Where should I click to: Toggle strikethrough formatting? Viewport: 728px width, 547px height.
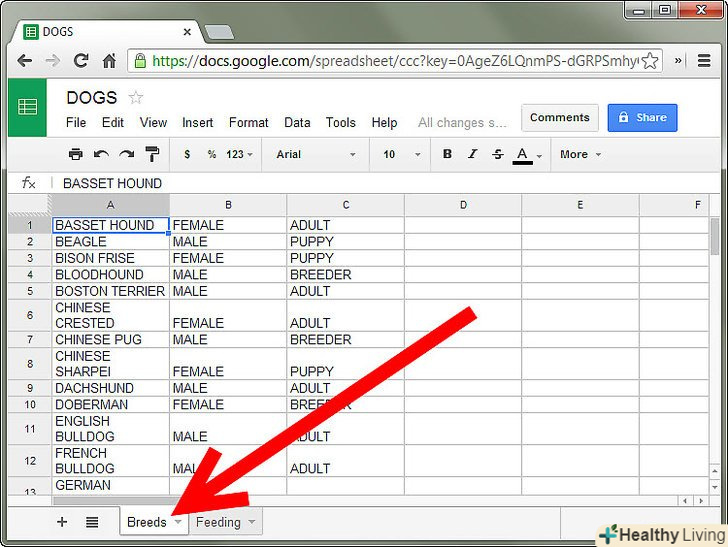coord(498,154)
